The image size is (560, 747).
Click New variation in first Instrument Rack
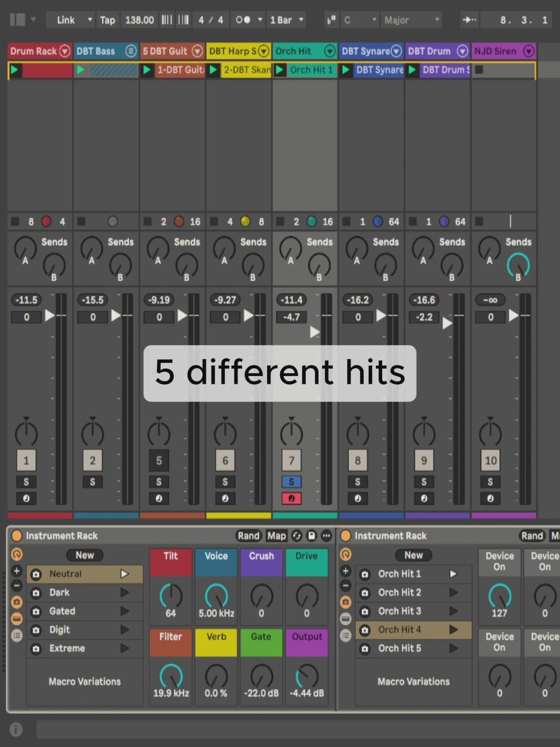pos(85,555)
